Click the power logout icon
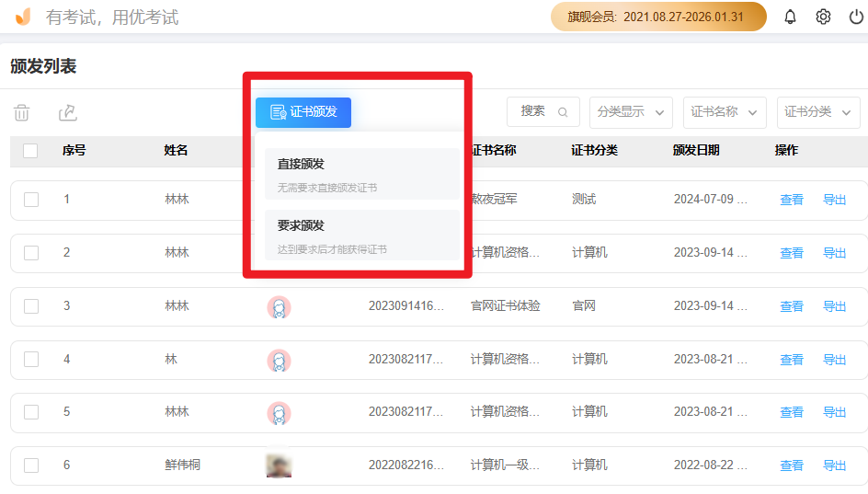 (856, 17)
